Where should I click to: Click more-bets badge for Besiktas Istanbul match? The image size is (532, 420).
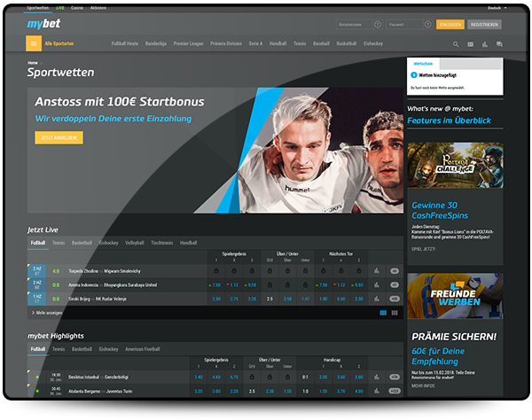pos(395,377)
